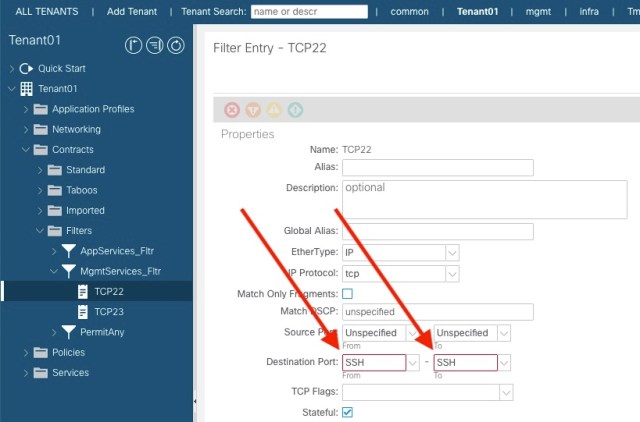Click the Add Tenant link
Screen dimensions: 640x422
pyautogui.click(x=134, y=12)
